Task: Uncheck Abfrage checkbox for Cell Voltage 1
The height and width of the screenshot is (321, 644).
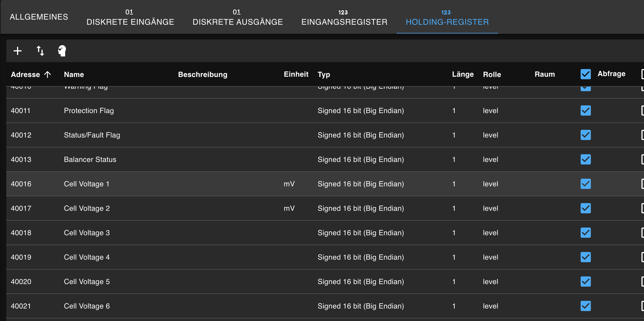Action: (585, 184)
